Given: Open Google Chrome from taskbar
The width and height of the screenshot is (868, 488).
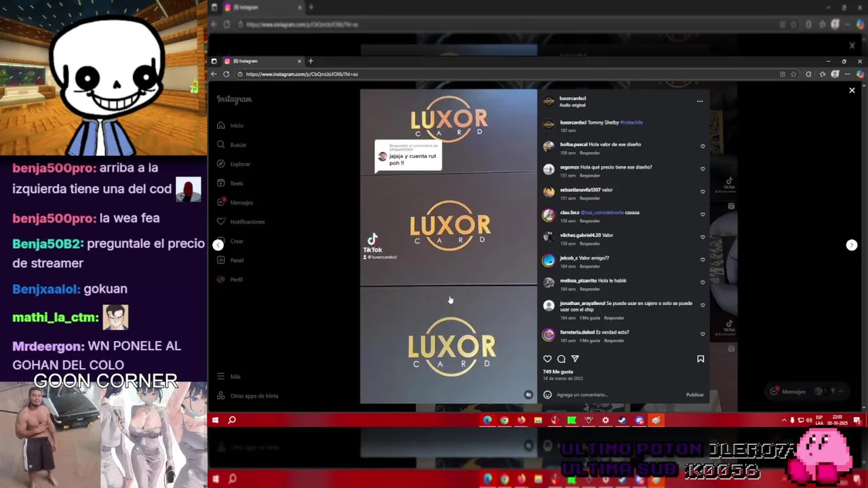Looking at the screenshot, I should (505, 420).
